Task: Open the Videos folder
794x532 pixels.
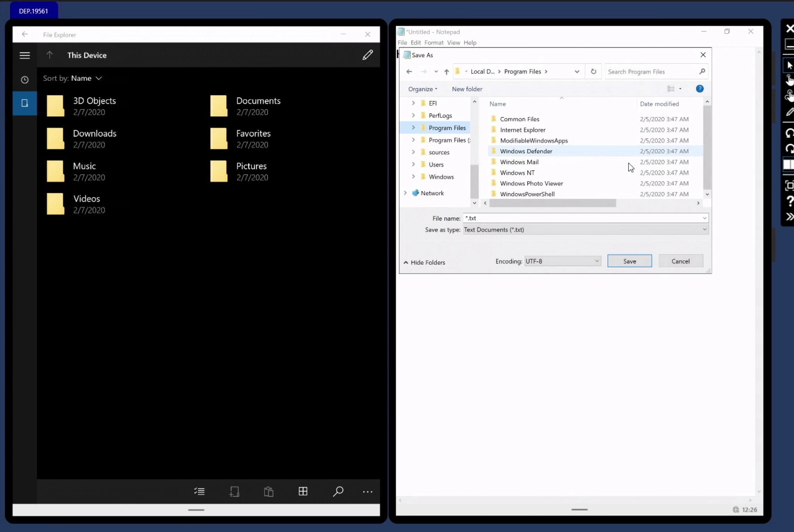Action: (x=76, y=204)
